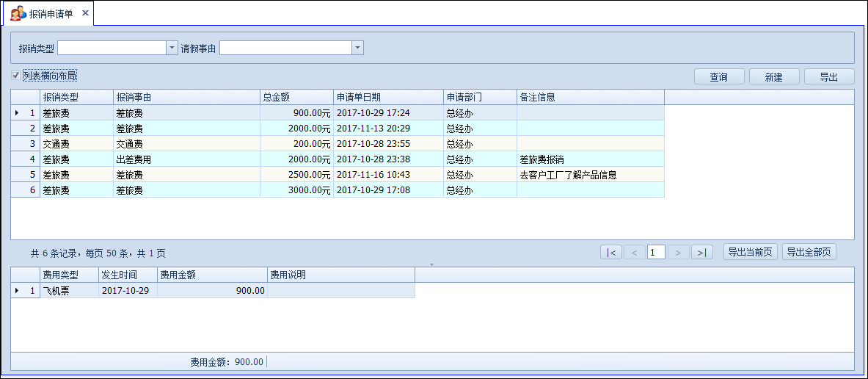The height and width of the screenshot is (379, 868).
Task: Select the 交通费 row with 200.00元
Action: click(338, 143)
